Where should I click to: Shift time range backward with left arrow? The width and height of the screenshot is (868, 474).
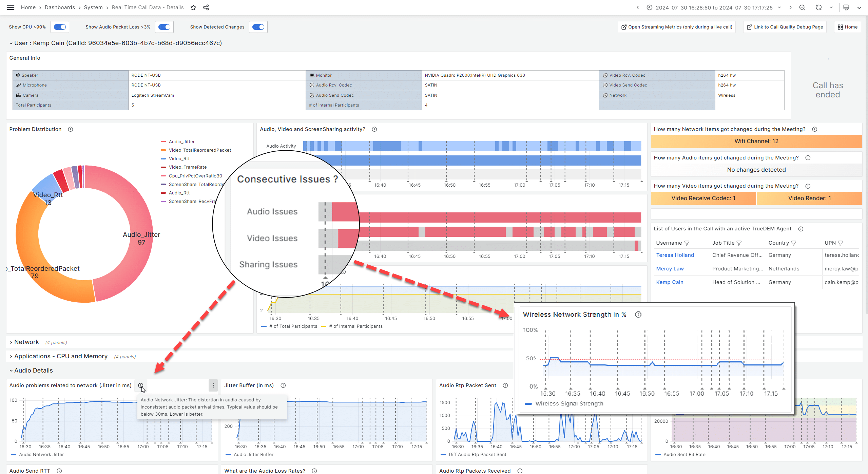coord(638,7)
